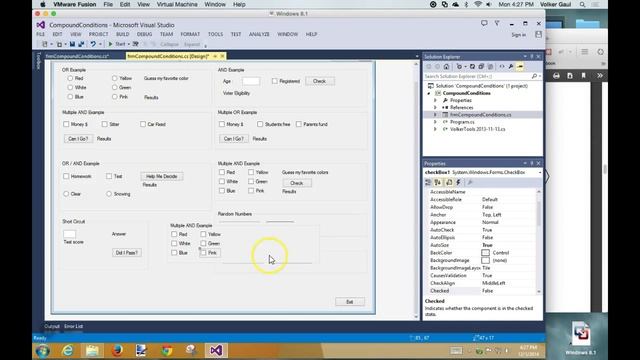Click the Sign in link

click(x=519, y=35)
